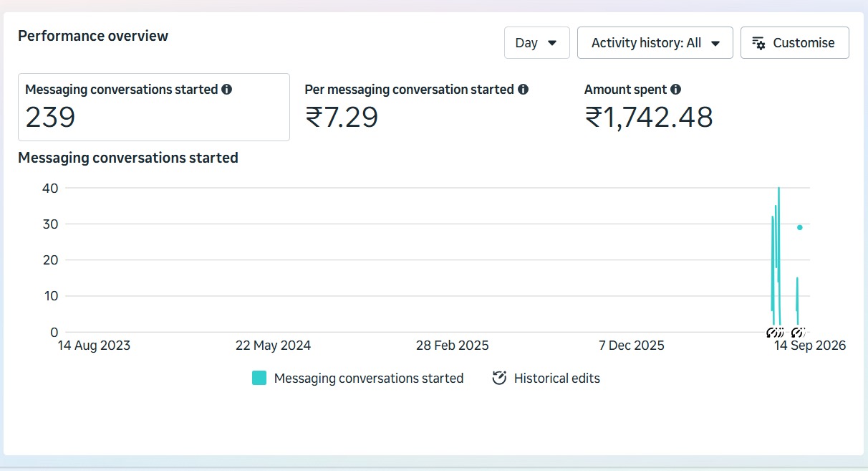The image size is (868, 471).
Task: Click the Historical edits legend icon
Action: 499,378
